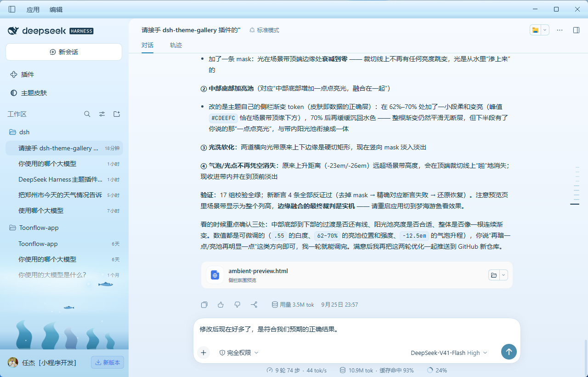Open the Toonflow-app conversation from 6天
The height and width of the screenshot is (377, 588).
64,244
